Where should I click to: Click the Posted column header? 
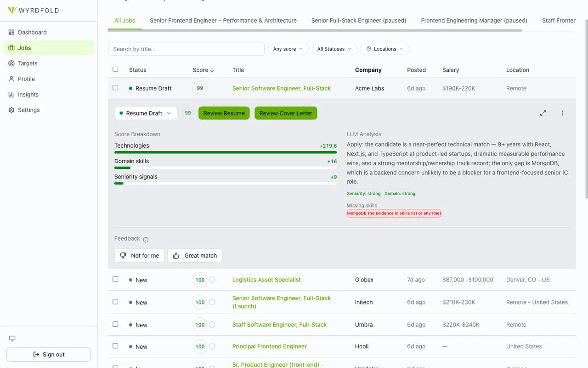pyautogui.click(x=416, y=70)
